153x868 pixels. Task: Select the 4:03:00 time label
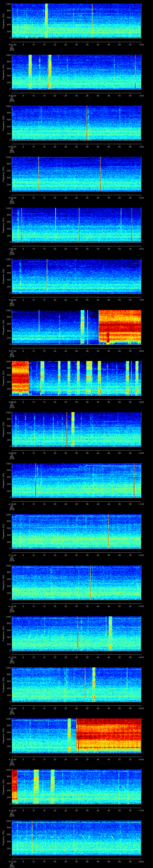click(12, 147)
